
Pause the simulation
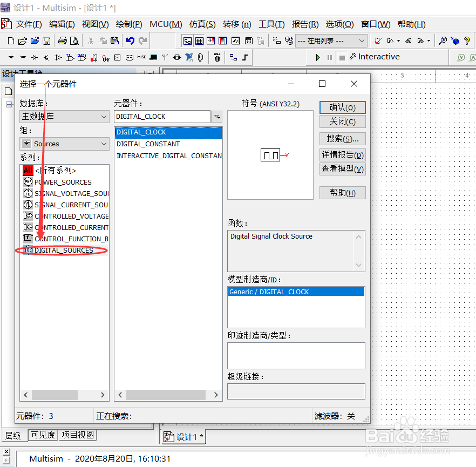coord(330,57)
